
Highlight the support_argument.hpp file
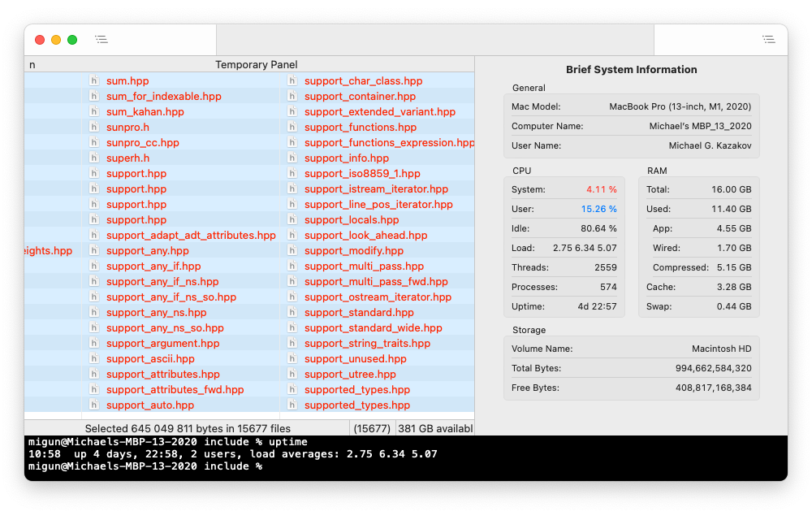(162, 344)
